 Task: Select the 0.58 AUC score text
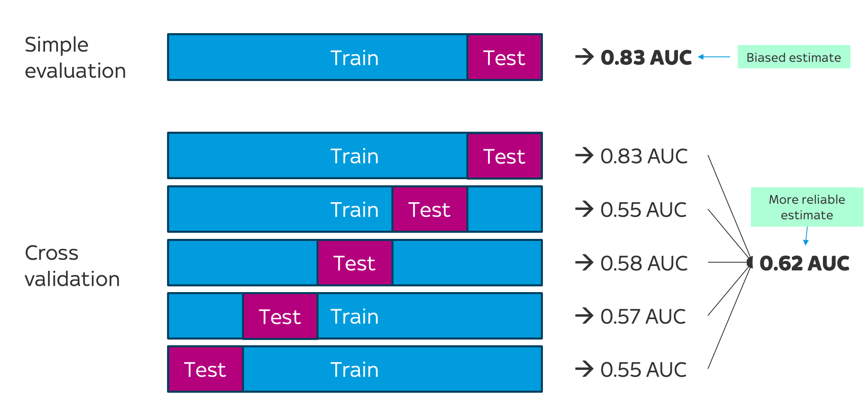(x=644, y=263)
